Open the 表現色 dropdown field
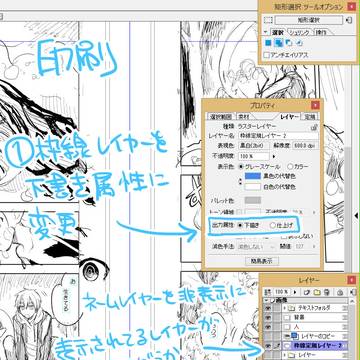360x360 pixels. point(253,146)
